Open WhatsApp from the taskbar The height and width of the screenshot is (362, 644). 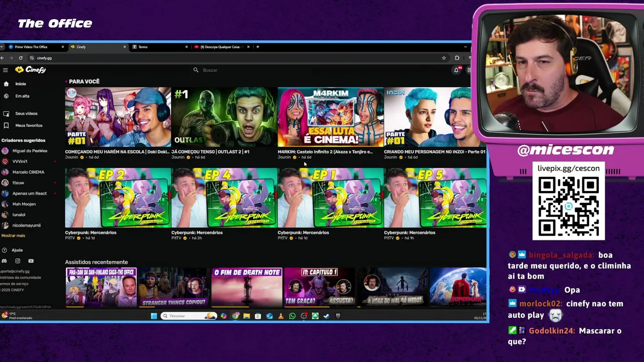[292, 316]
